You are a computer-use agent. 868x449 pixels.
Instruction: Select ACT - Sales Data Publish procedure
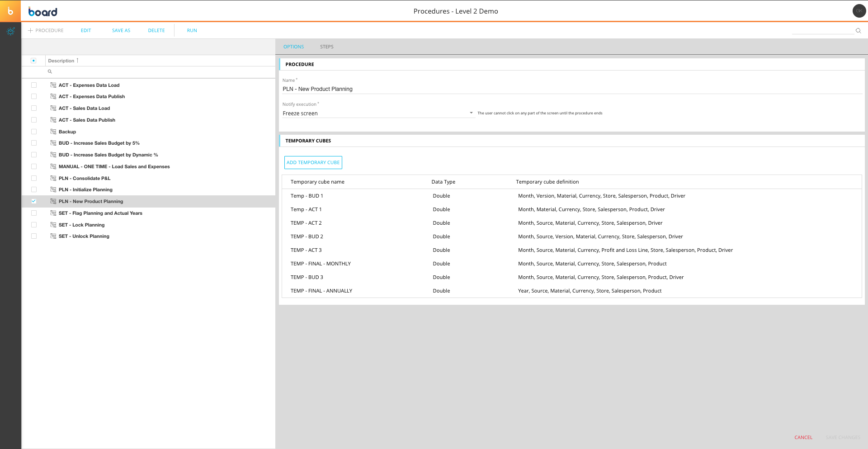pyautogui.click(x=148, y=120)
